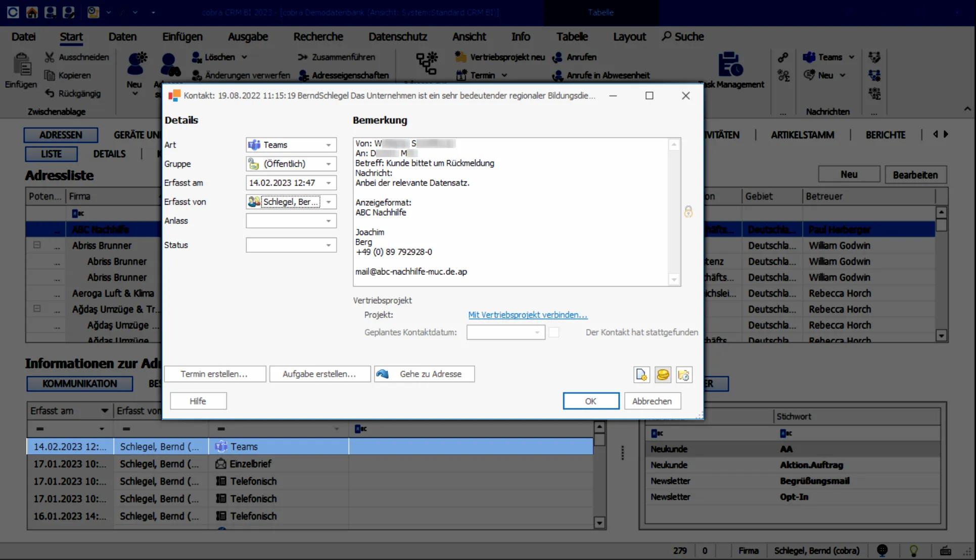Click Termin erstellen button

[x=214, y=374]
